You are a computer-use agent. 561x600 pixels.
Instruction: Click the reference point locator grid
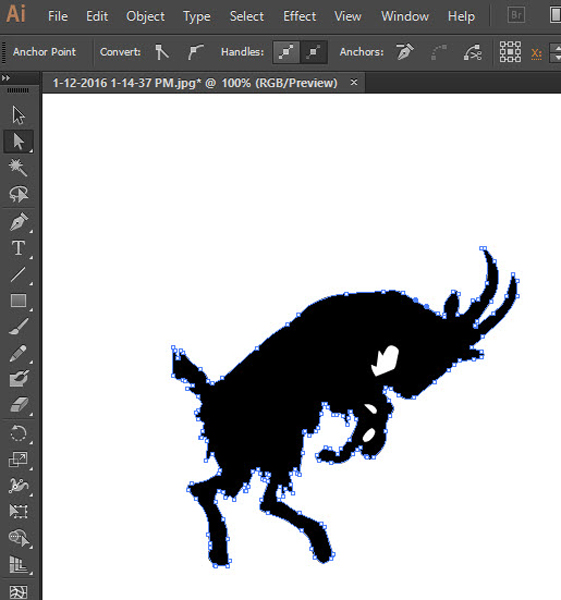click(510, 52)
